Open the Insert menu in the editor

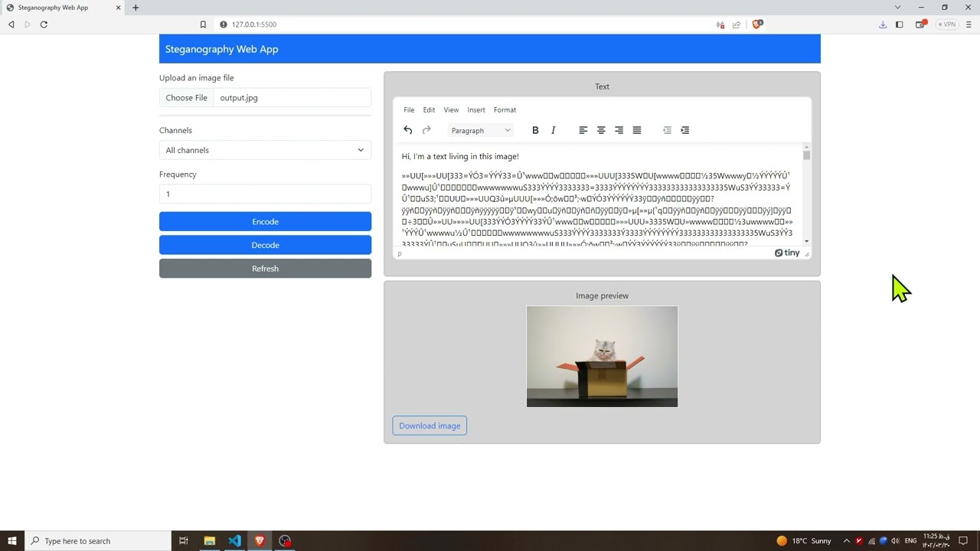(x=476, y=109)
